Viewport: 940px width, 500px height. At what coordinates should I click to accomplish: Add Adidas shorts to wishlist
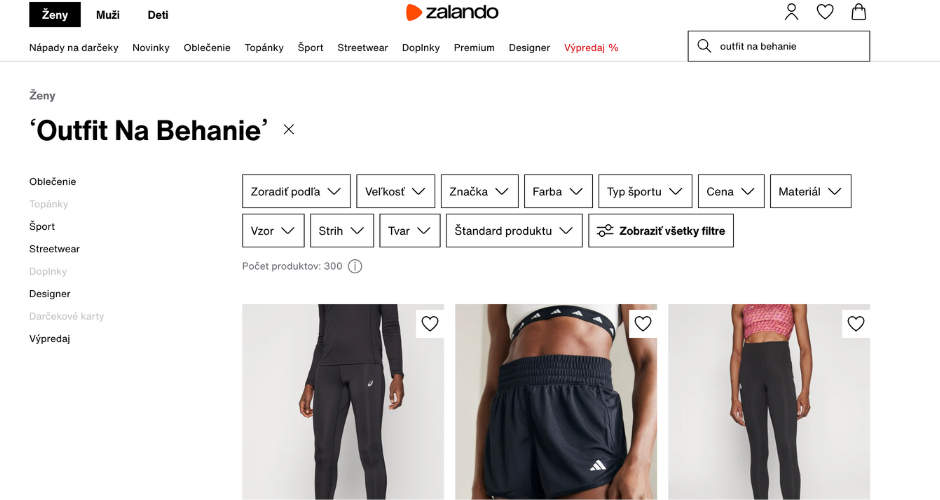click(643, 324)
